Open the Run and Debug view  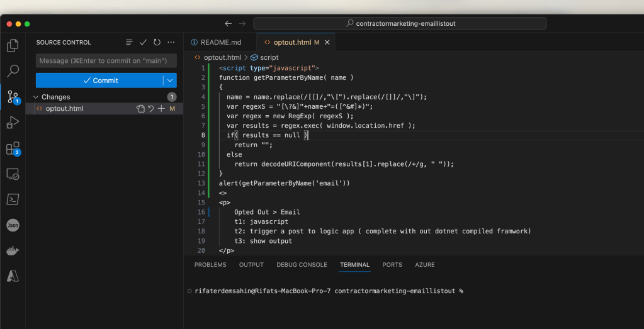13,123
